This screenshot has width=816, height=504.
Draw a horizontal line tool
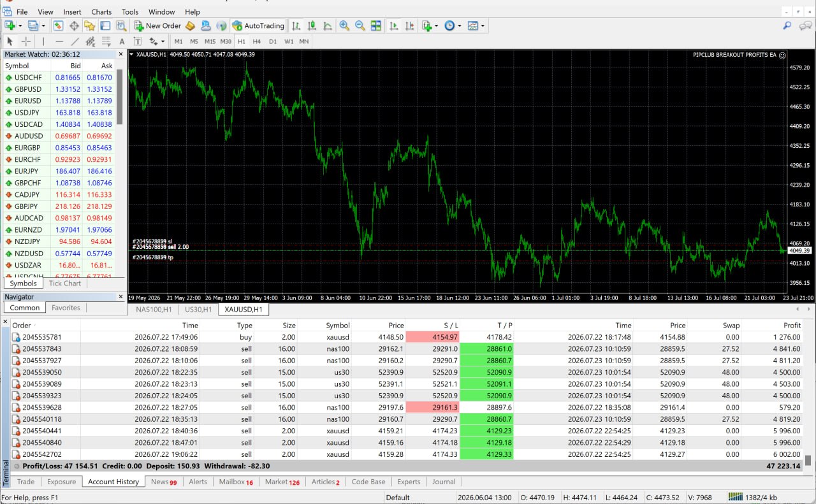59,41
